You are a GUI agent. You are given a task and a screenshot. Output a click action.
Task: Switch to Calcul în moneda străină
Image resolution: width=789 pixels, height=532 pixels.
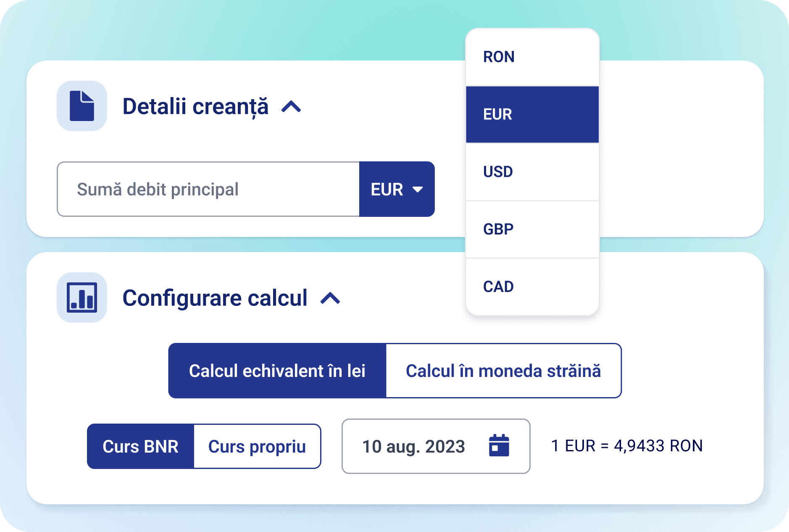click(503, 371)
